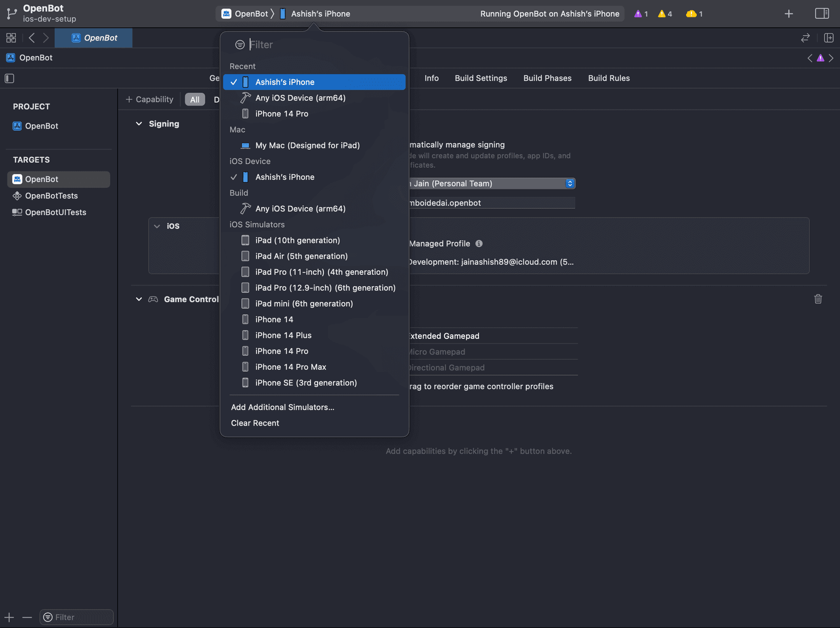Open the related items grid icon
This screenshot has width=840, height=628.
tap(11, 38)
